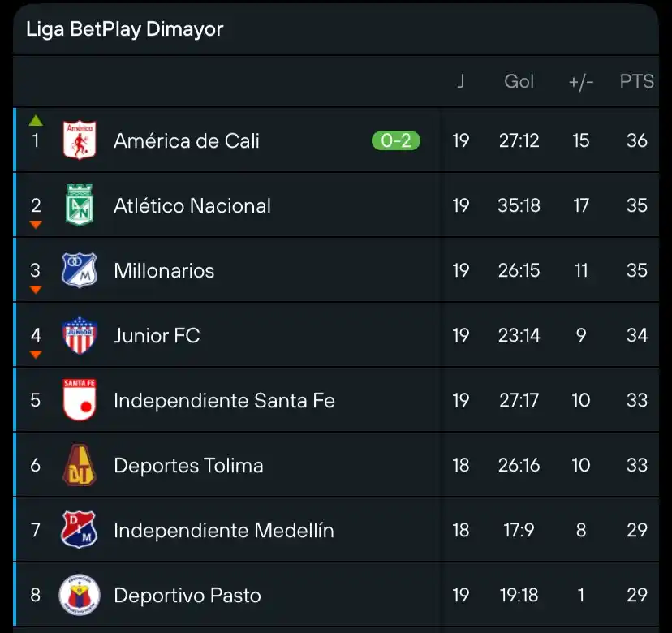Open the Junior FC striped crest
672x633 pixels.
coord(80,335)
